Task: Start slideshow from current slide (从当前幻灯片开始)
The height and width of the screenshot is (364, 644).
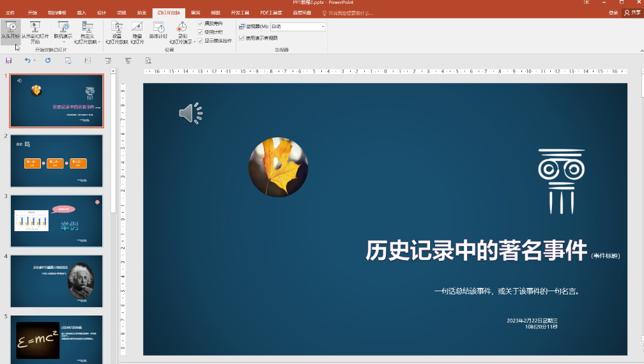Action: pos(35,32)
